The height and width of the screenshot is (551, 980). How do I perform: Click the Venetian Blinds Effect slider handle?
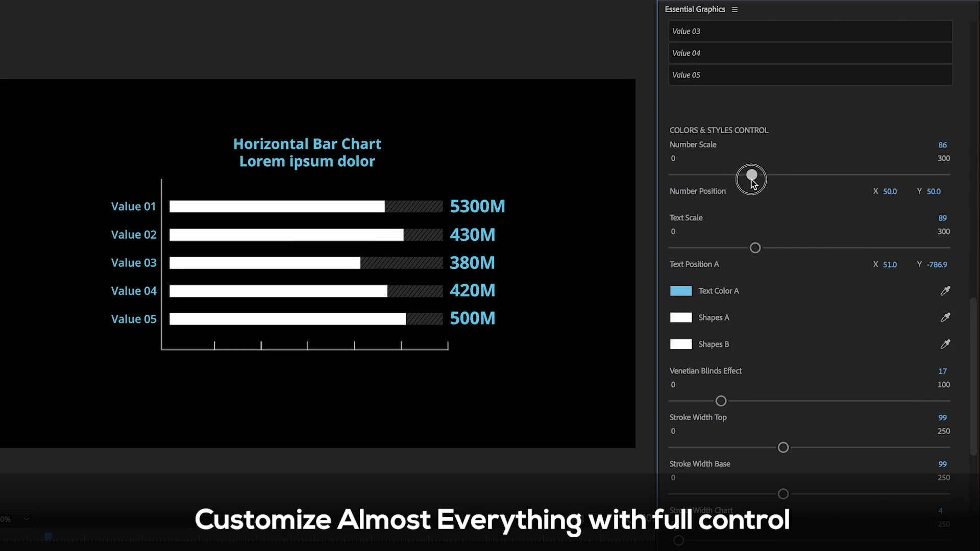point(721,401)
